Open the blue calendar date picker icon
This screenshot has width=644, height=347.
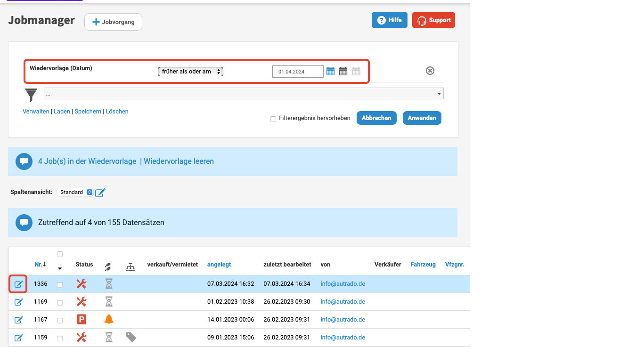click(331, 72)
